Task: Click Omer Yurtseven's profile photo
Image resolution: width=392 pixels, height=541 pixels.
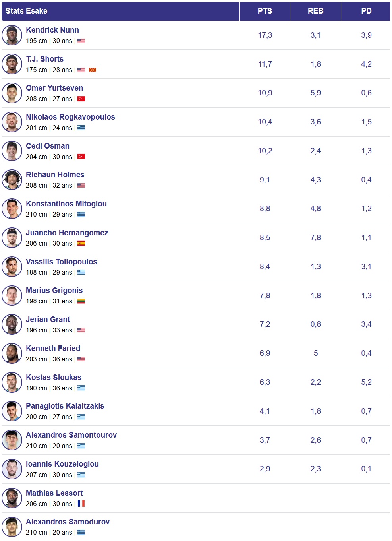Action: click(12, 93)
